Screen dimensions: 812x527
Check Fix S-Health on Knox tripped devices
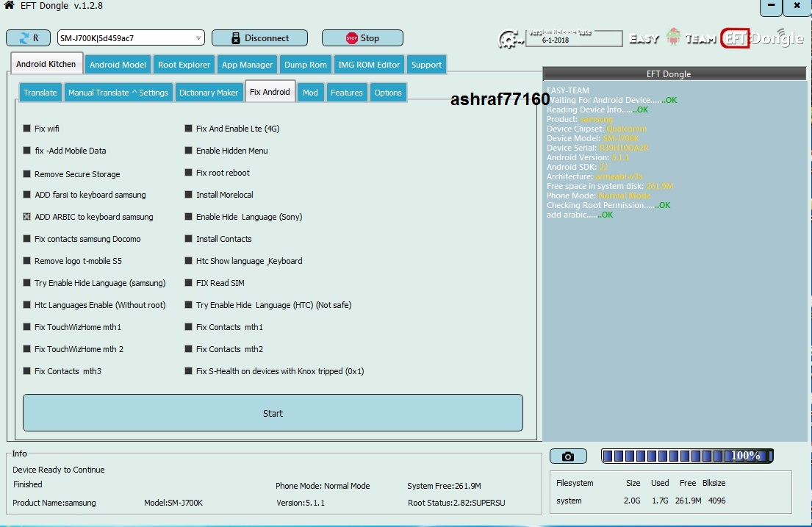pyautogui.click(x=189, y=371)
